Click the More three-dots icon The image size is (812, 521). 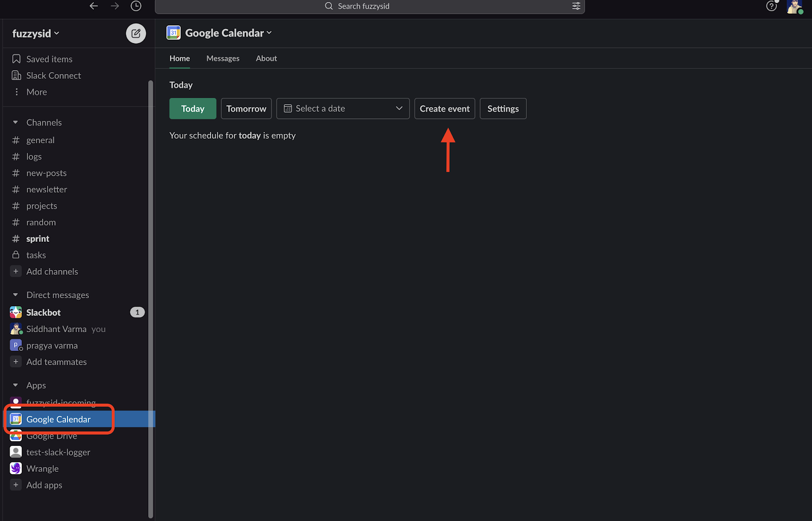pyautogui.click(x=16, y=92)
